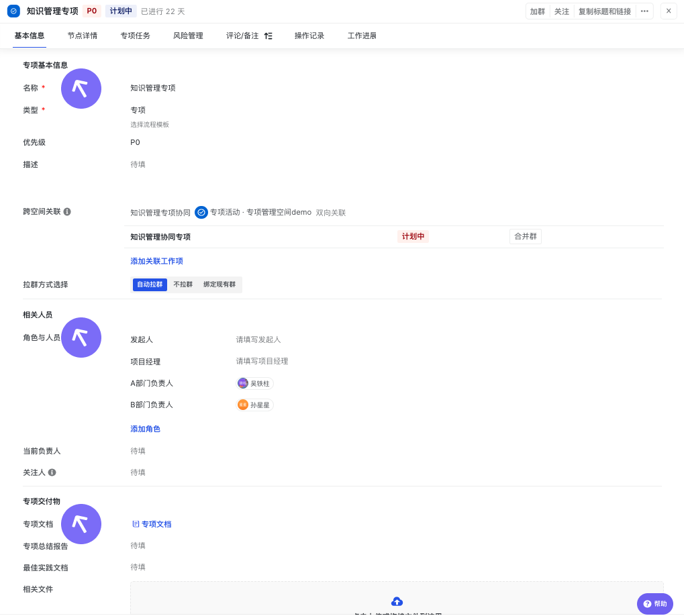Switch to the 节点详情 tab
Screen dimensions: 684x616
pyautogui.click(x=83, y=36)
